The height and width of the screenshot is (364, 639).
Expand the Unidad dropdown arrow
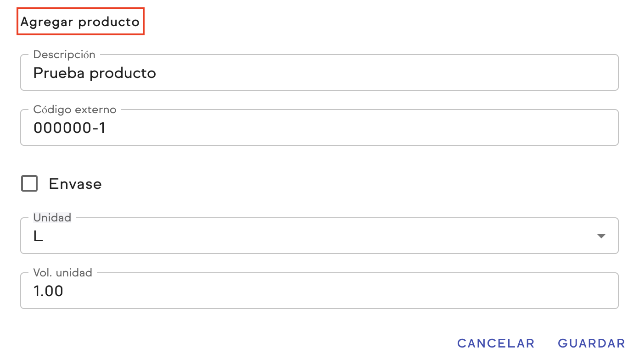pos(601,236)
